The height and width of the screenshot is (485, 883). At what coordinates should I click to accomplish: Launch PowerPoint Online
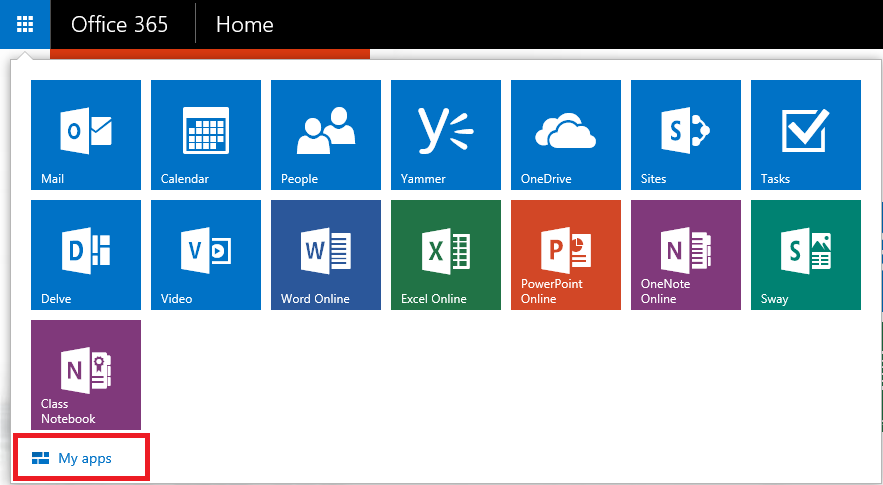[566, 255]
